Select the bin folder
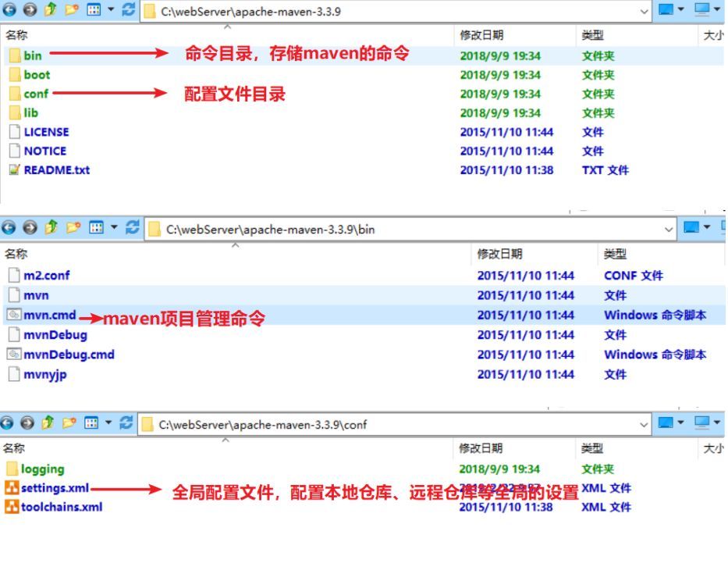The image size is (728, 581). pos(26,55)
